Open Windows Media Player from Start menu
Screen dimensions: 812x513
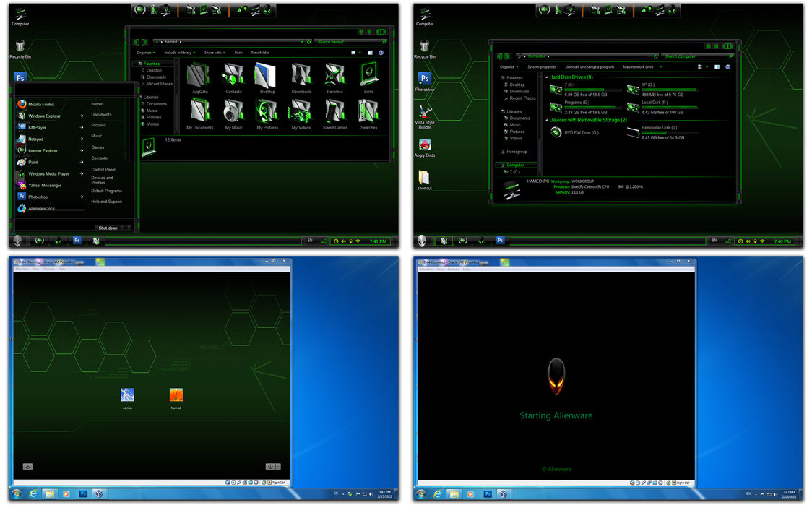tap(44, 173)
